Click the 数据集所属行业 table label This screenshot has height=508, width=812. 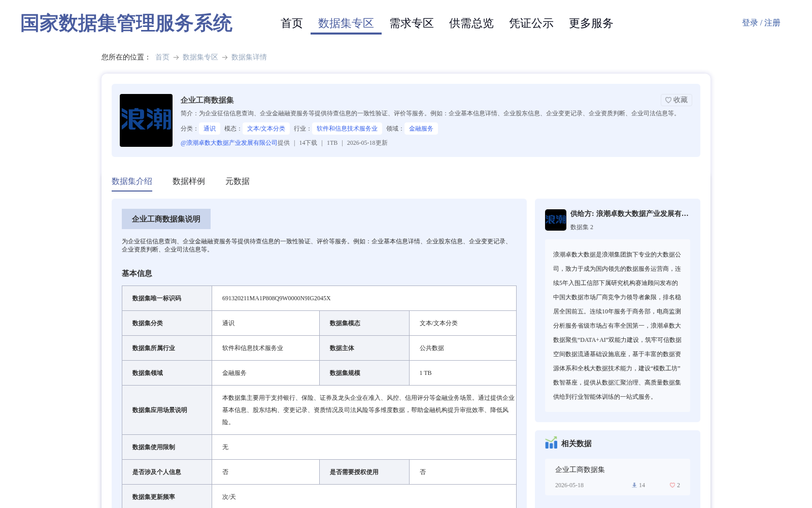tap(154, 348)
